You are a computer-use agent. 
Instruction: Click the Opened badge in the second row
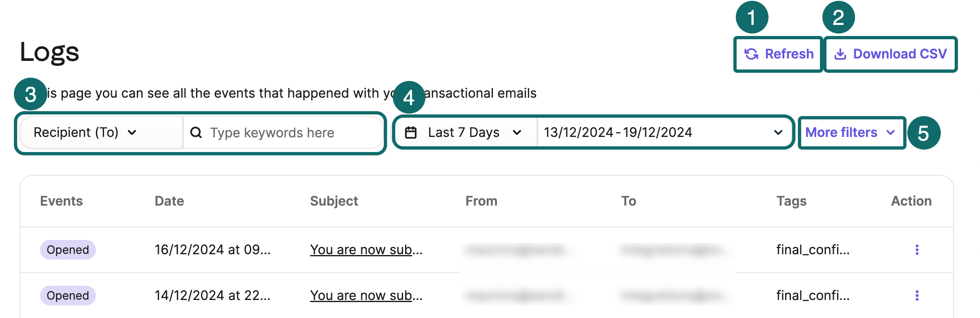tap(68, 296)
